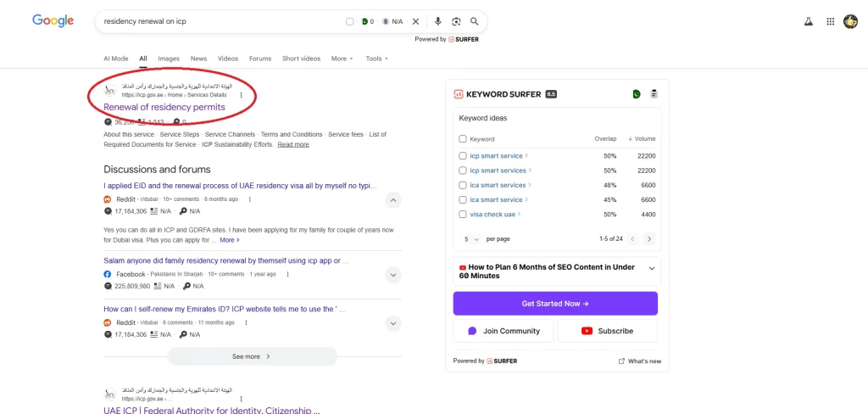Click the Reddit icon on the EID renewal post
This screenshot has height=414, width=868.
(x=108, y=199)
